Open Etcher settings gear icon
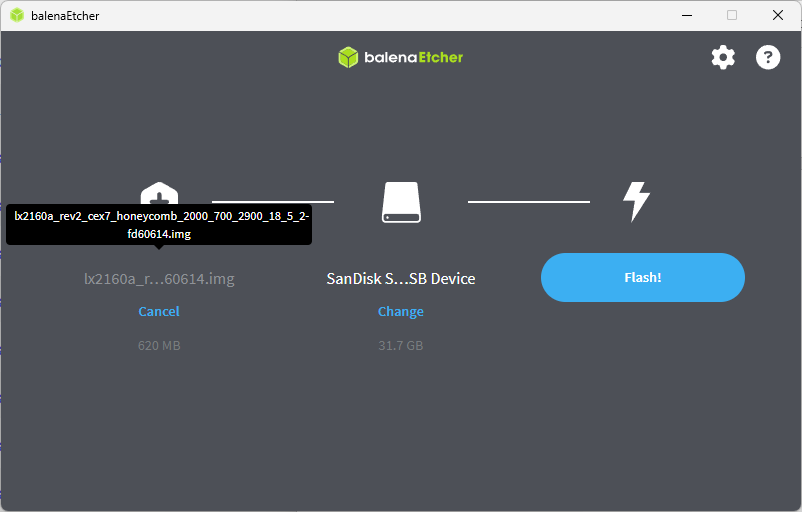The height and width of the screenshot is (512, 802). tap(723, 57)
